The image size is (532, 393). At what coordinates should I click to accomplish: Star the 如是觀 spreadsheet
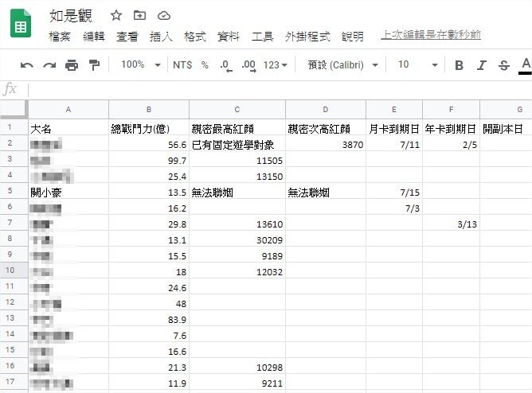(116, 15)
